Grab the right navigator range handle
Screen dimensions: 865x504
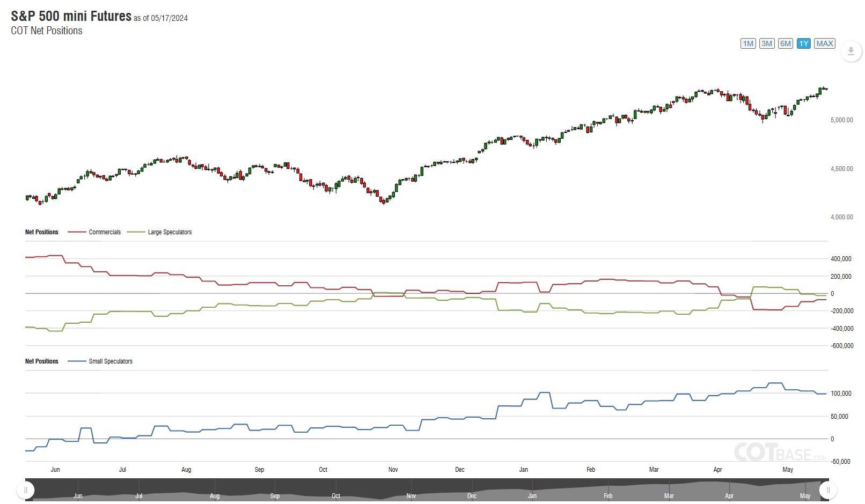[829, 490]
